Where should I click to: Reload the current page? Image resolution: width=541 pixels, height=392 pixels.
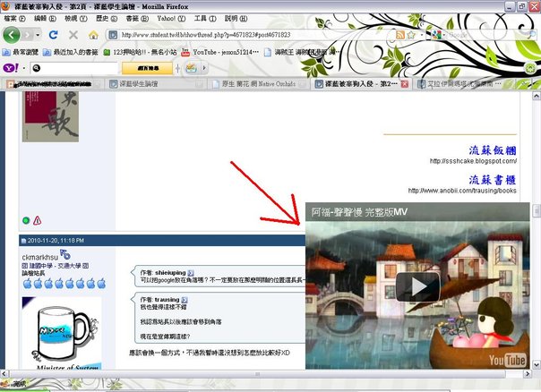(54, 35)
